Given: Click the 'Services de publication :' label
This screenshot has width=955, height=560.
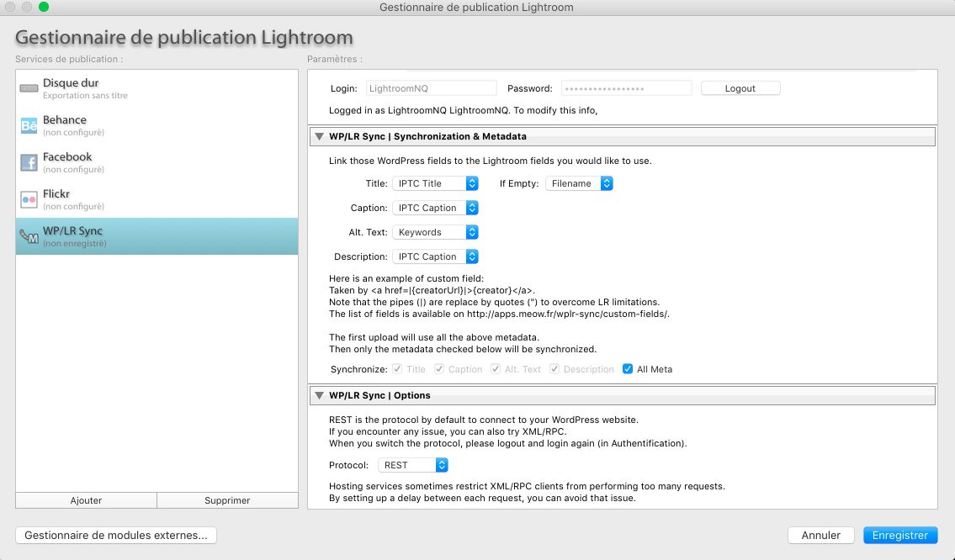Looking at the screenshot, I should click(69, 59).
